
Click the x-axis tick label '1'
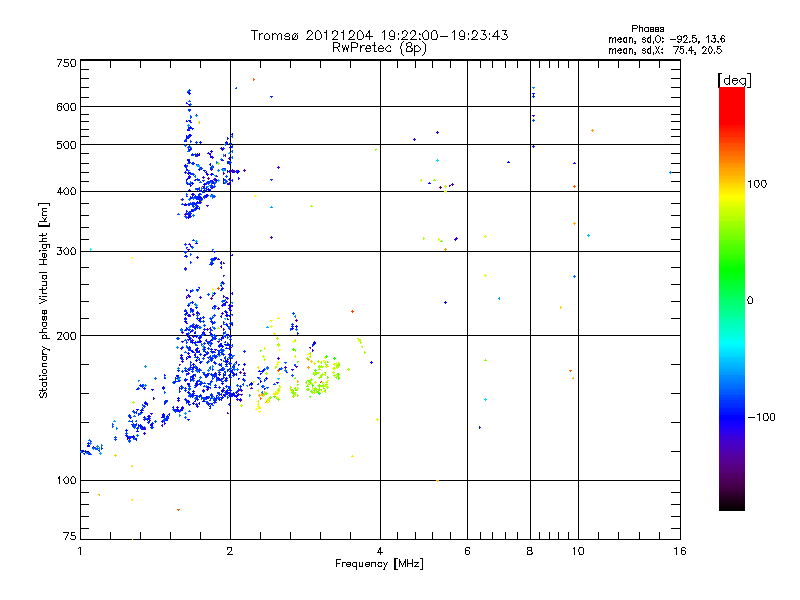click(80, 551)
